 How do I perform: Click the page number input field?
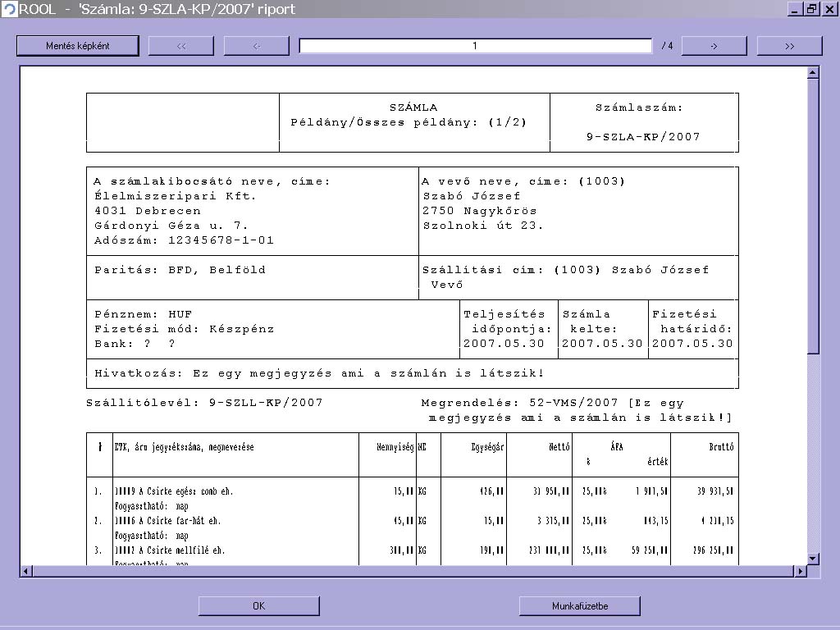pos(475,46)
